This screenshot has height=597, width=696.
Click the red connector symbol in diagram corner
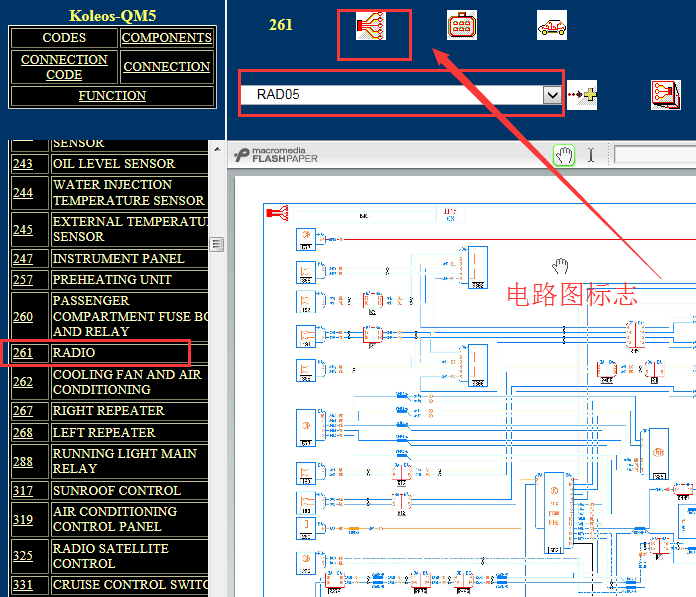tap(278, 213)
